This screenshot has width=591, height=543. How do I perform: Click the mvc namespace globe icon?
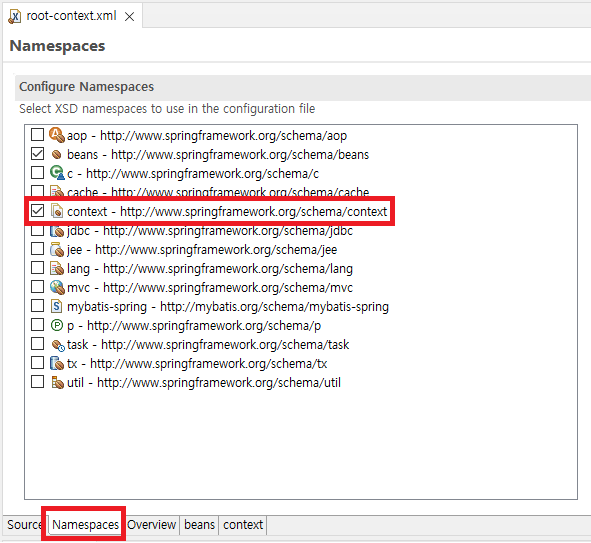click(57, 287)
